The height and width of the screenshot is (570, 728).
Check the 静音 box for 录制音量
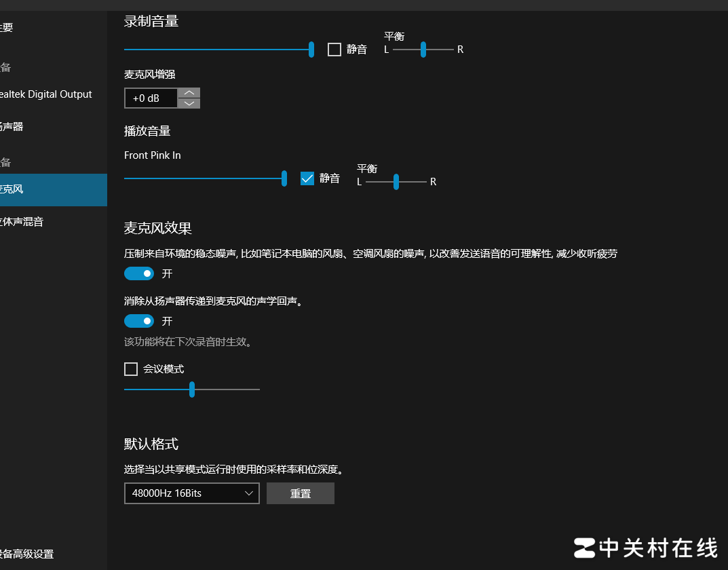pos(334,50)
